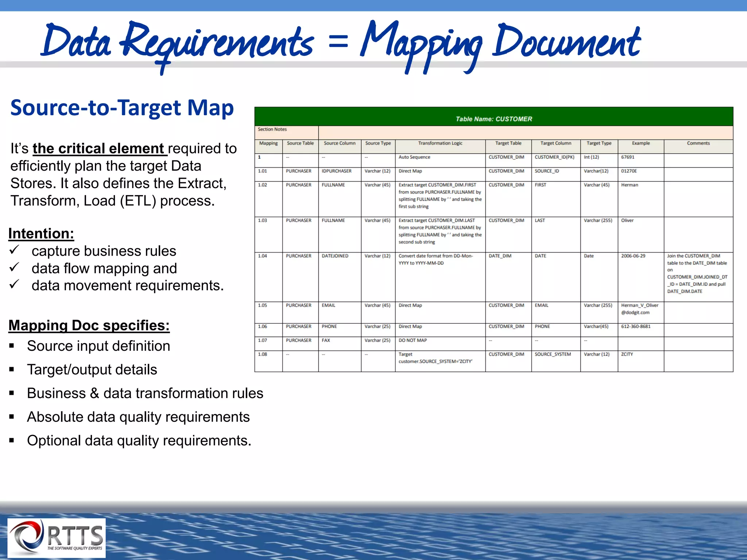Viewport: 747px width, 560px height.
Task: Click 'Optional data quality requirements.' bullet
Action: click(x=139, y=441)
